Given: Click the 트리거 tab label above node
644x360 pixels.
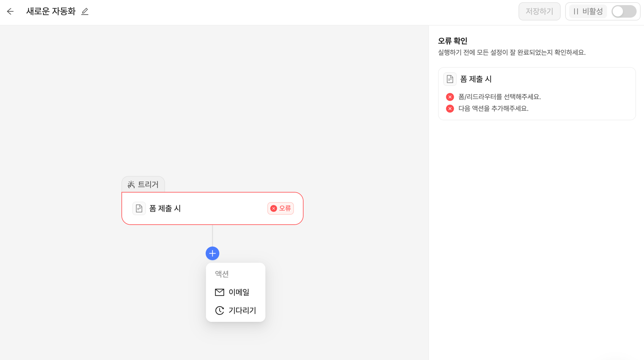Looking at the screenshot, I should (148, 185).
